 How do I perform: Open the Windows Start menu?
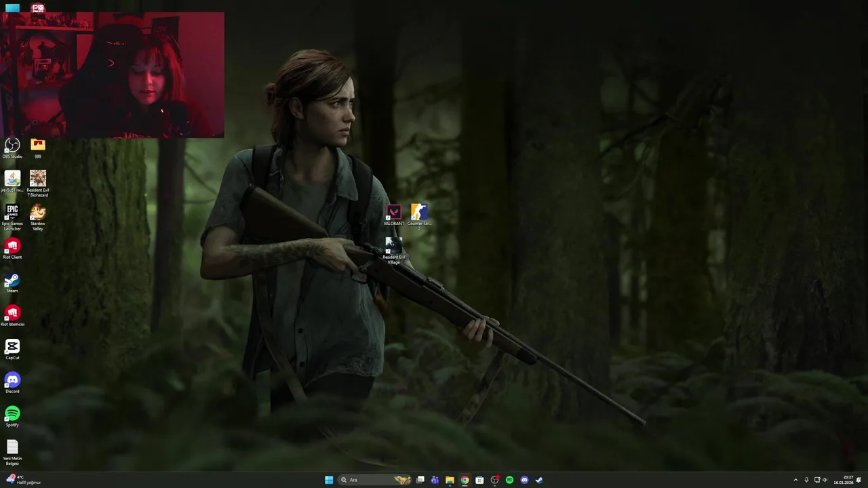pyautogui.click(x=329, y=480)
